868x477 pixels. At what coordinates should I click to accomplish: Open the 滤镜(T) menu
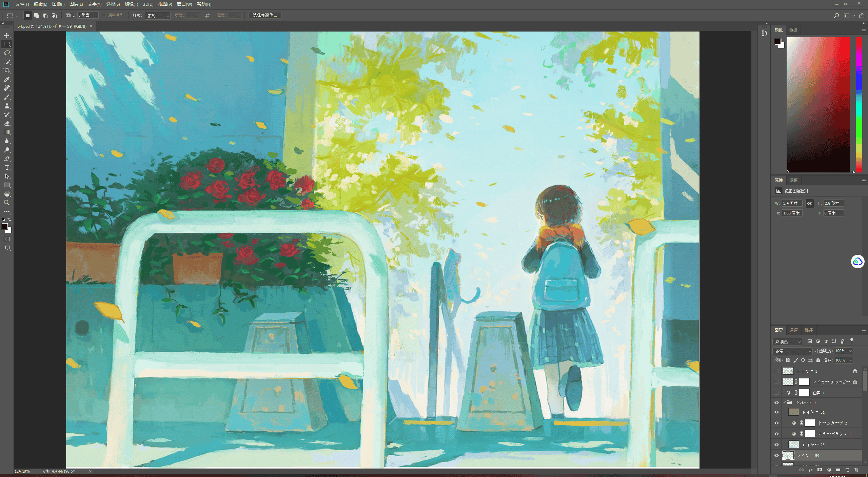click(131, 4)
